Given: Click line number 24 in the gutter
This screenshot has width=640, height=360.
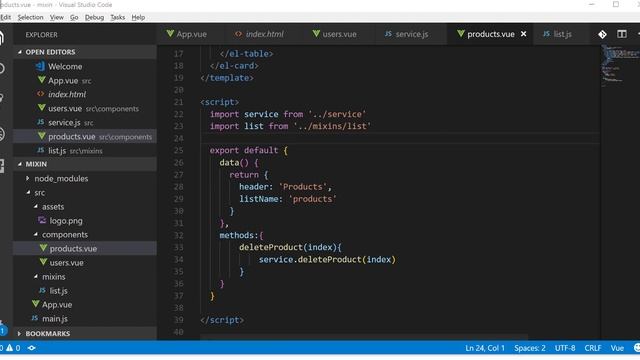Looking at the screenshot, I should (x=178, y=138).
